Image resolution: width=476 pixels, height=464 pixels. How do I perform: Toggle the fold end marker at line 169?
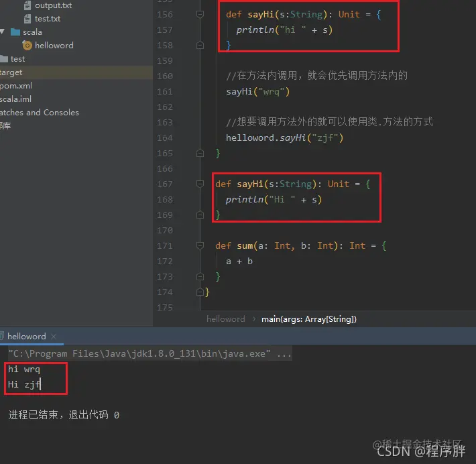(x=200, y=215)
